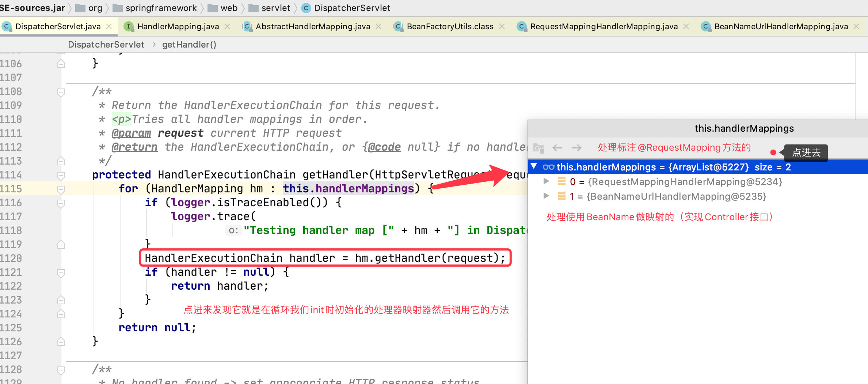Fold getHandler method at line 1114

coord(61,175)
